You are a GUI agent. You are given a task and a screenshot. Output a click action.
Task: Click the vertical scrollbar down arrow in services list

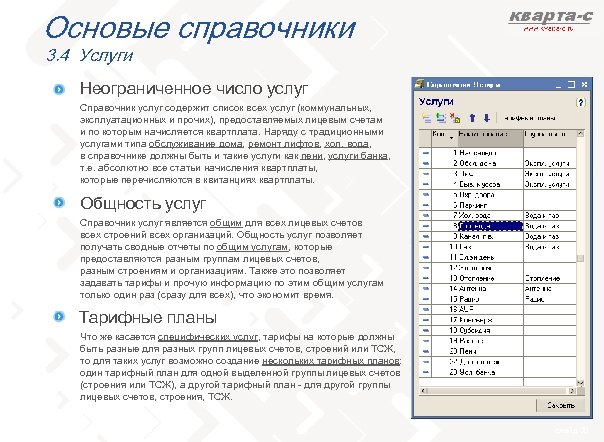click(580, 383)
